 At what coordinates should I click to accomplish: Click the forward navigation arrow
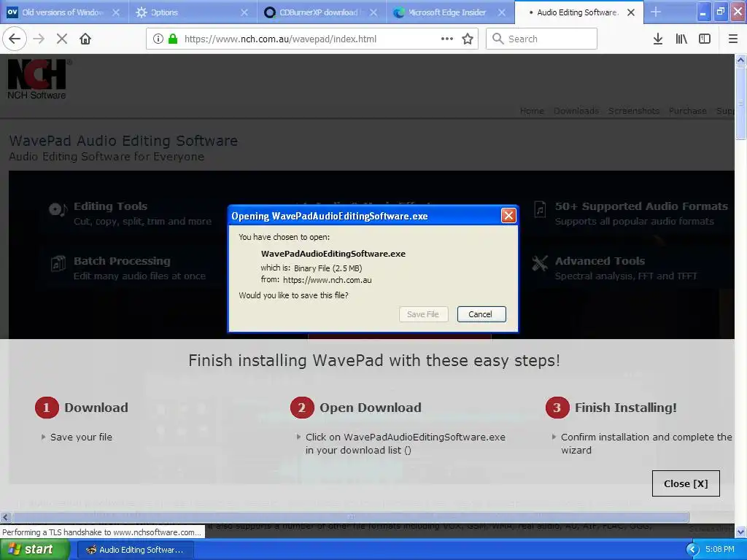pyautogui.click(x=39, y=39)
